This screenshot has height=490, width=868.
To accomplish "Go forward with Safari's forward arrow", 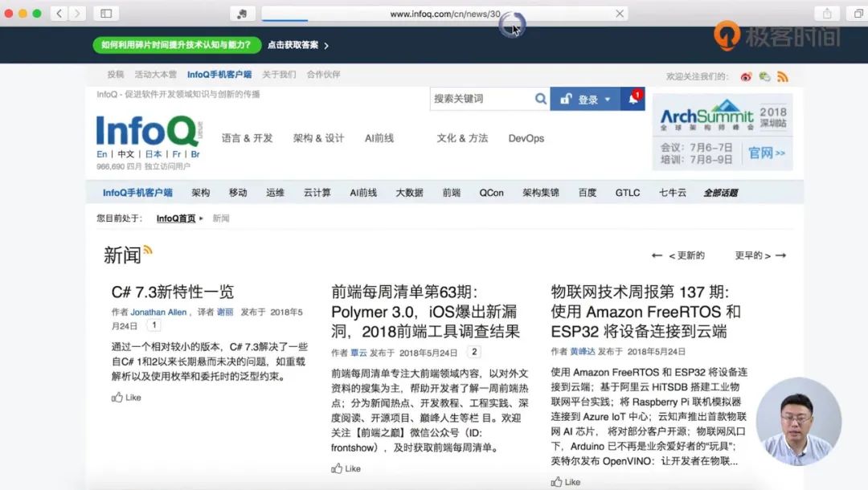I will (x=77, y=14).
